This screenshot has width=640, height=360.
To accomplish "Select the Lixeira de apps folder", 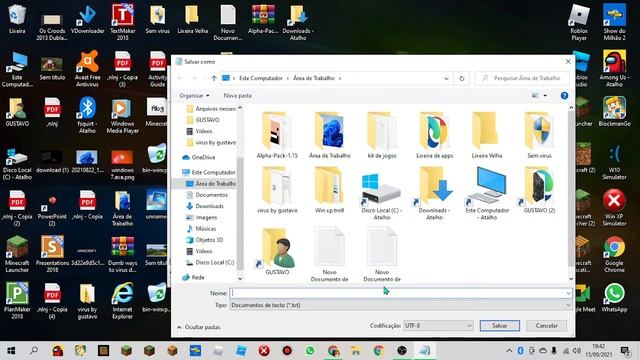I will (434, 135).
